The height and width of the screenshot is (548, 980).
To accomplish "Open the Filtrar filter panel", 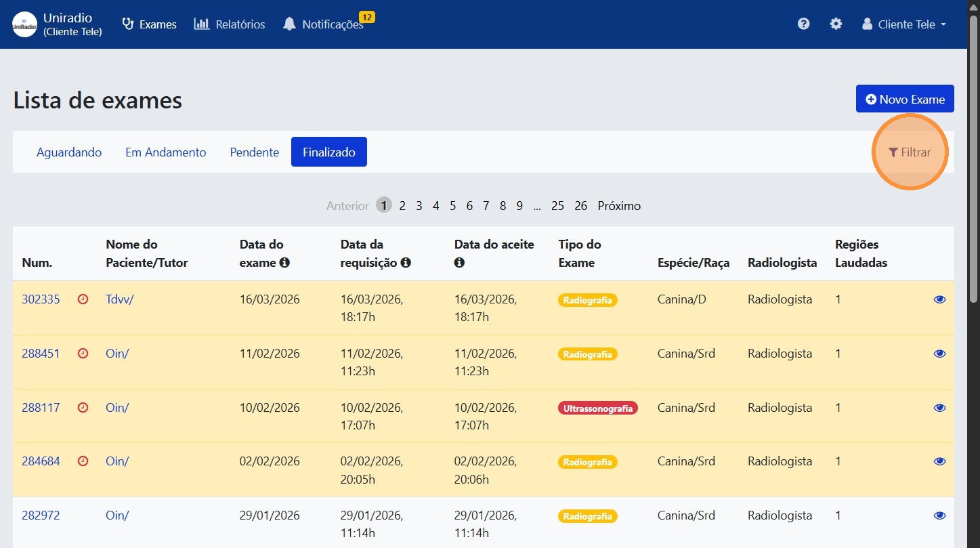I will coord(910,152).
